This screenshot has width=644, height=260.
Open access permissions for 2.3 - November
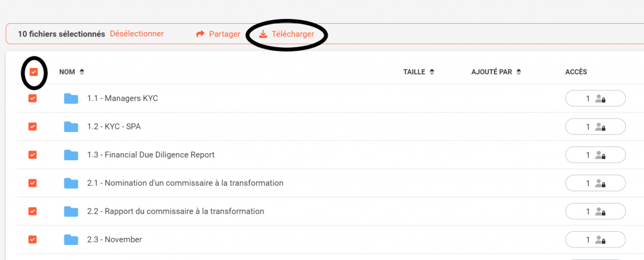(595, 239)
